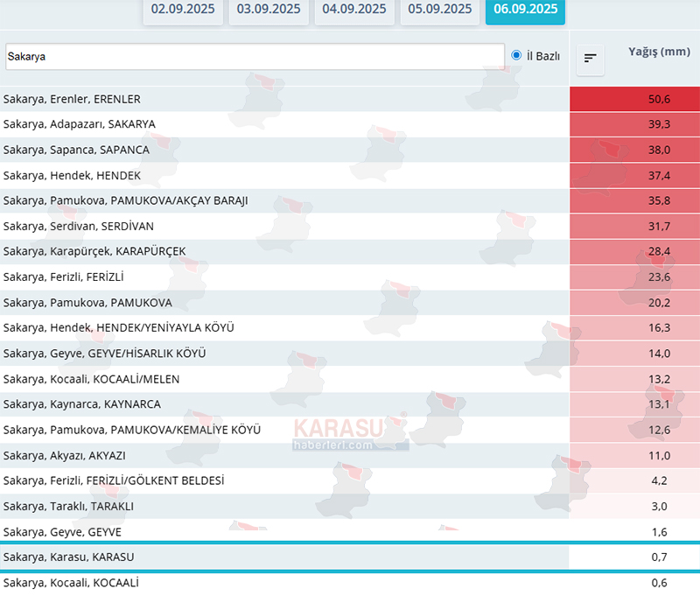
Task: Click the 35,8 rainfall value cell
Action: pyautogui.click(x=634, y=201)
